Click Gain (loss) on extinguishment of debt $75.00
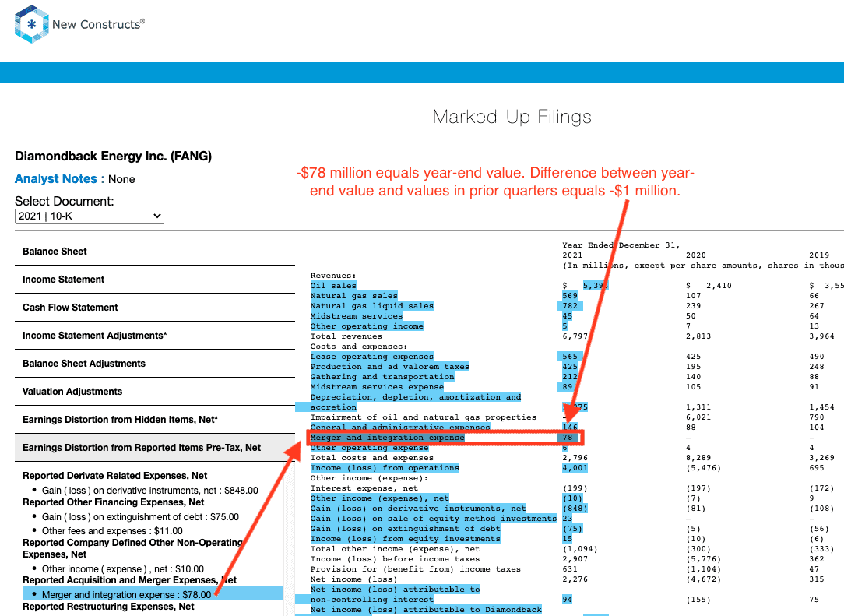Viewport: 844px width, 616px height. point(140,517)
